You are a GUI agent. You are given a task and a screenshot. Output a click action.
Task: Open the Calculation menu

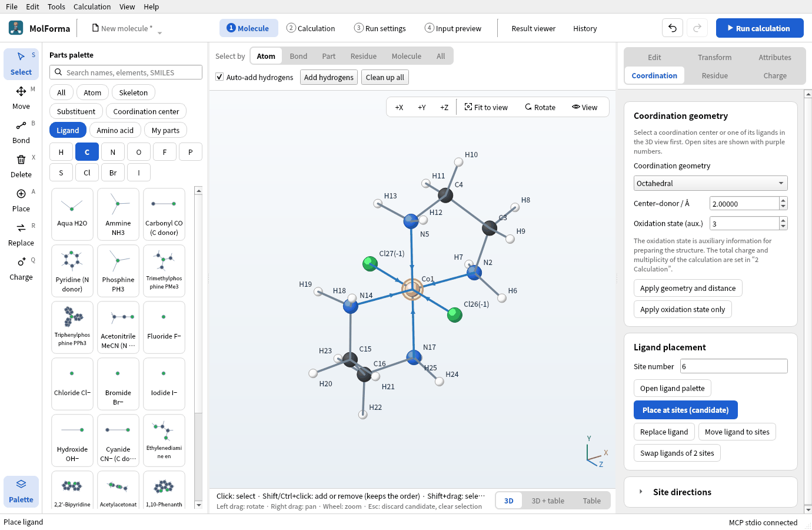(x=92, y=6)
